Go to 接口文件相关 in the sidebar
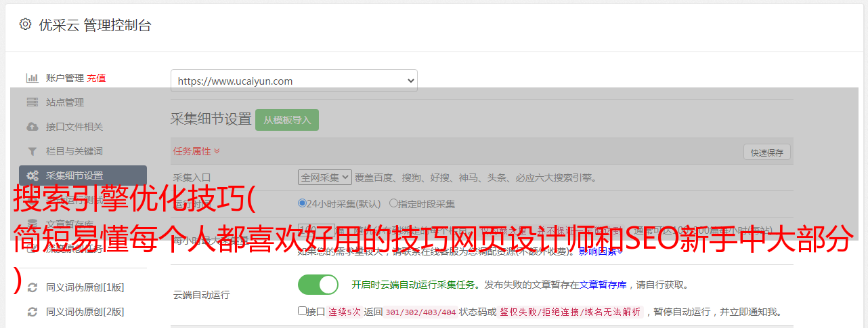Image resolution: width=868 pixels, height=328 pixels. point(74,127)
